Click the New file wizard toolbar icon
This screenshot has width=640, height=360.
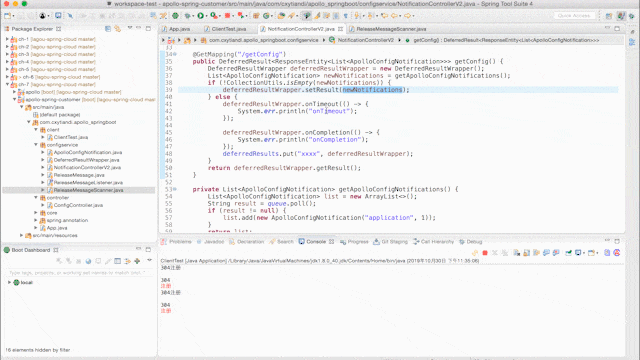[x=7, y=16]
